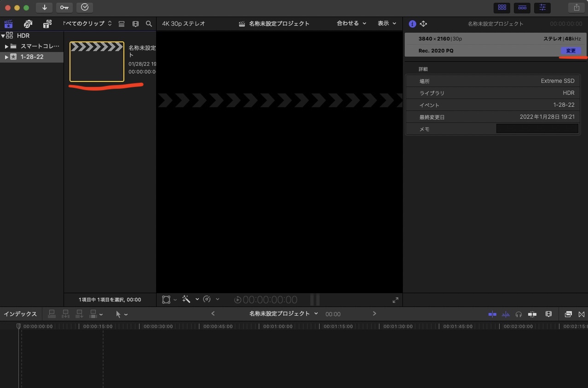
Task: Click the Keyword Editor key icon
Action: (x=64, y=7)
